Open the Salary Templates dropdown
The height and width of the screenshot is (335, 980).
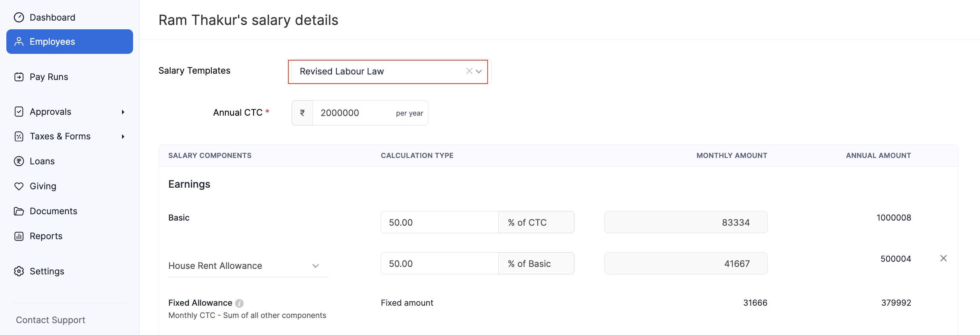pos(479,71)
